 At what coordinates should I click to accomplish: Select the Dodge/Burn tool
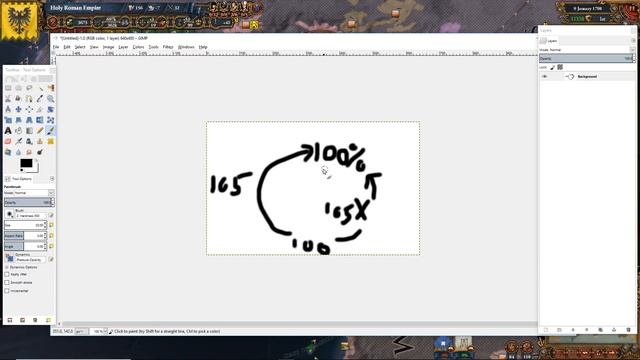tap(40, 152)
